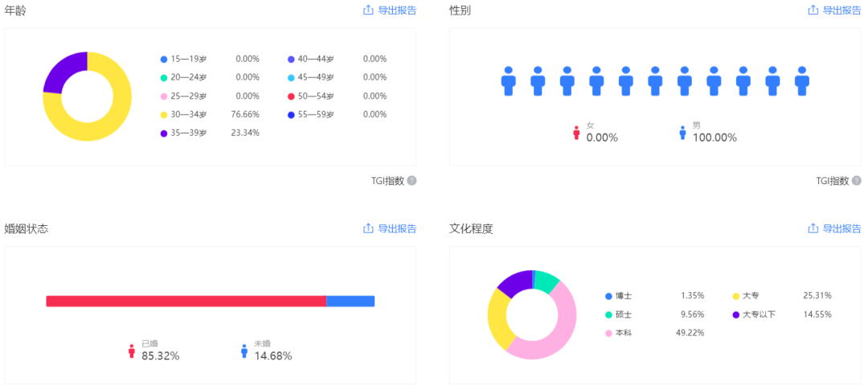Click export icon in 年龄 panel
Screen dimensions: 868x390
click(x=369, y=10)
